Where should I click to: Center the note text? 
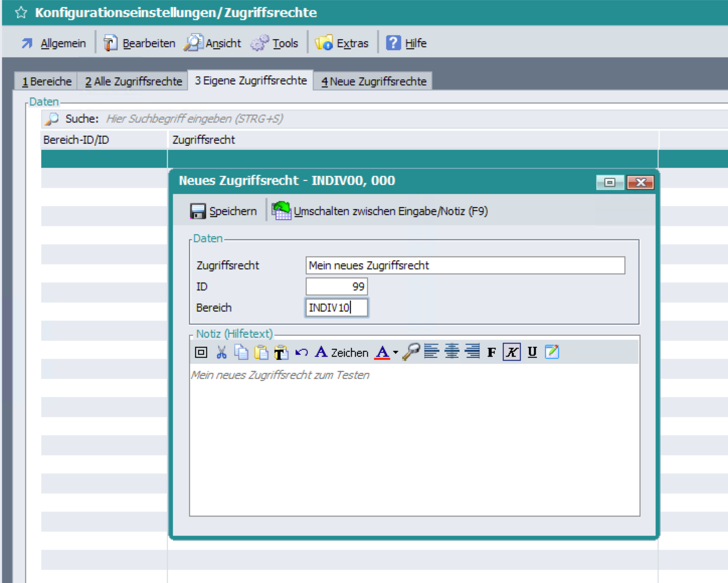click(x=452, y=351)
